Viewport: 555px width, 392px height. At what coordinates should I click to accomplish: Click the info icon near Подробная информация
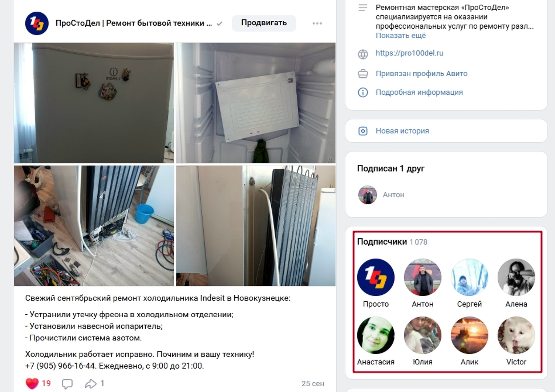tap(363, 93)
